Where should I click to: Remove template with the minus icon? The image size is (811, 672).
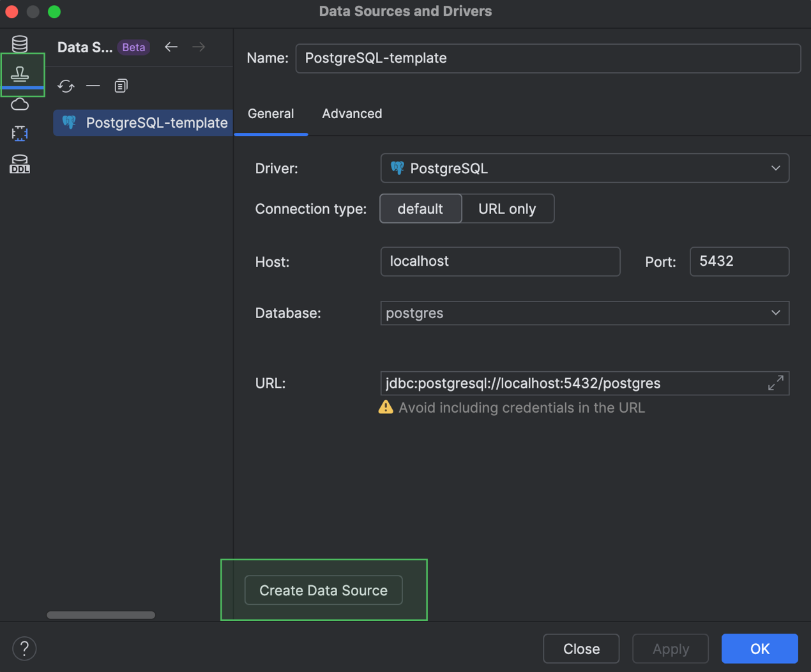point(93,86)
